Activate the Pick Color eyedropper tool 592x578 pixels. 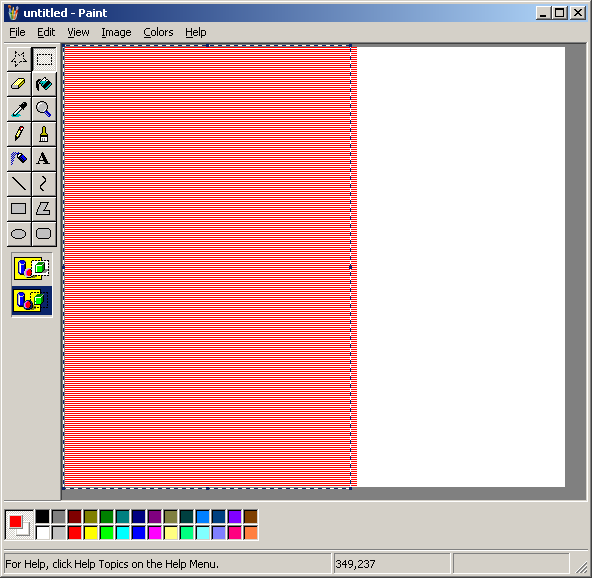[19, 109]
